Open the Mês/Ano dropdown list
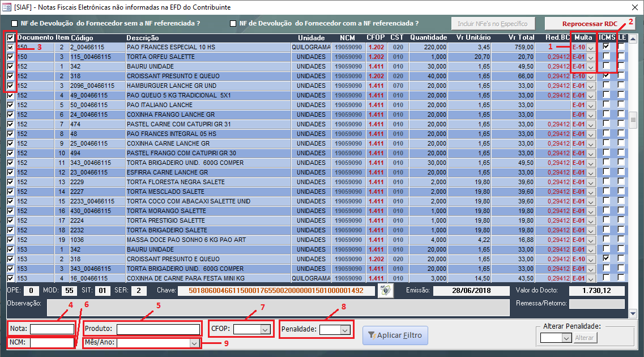644x357 pixels. coord(194,343)
